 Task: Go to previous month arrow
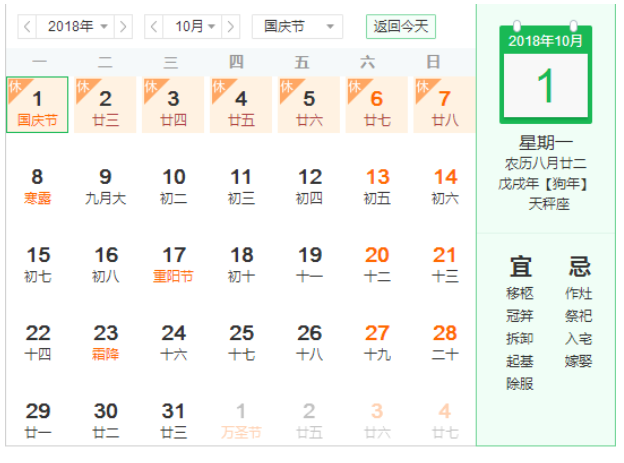coord(154,27)
